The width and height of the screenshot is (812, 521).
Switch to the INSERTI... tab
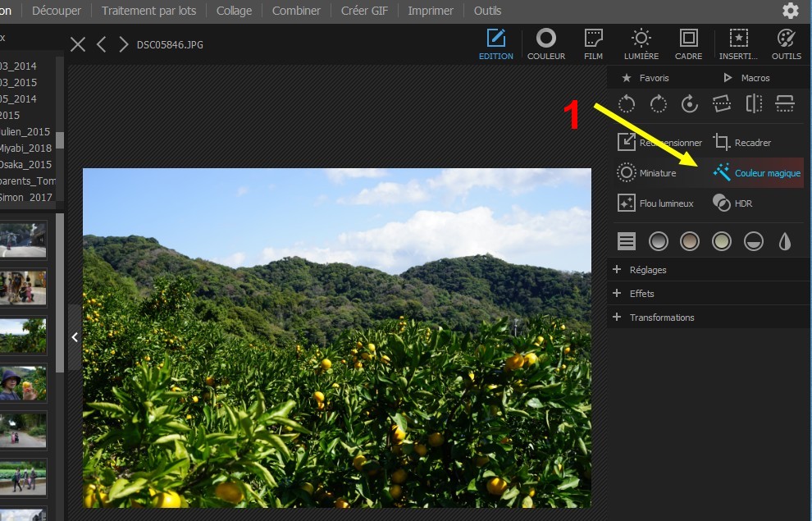click(738, 44)
